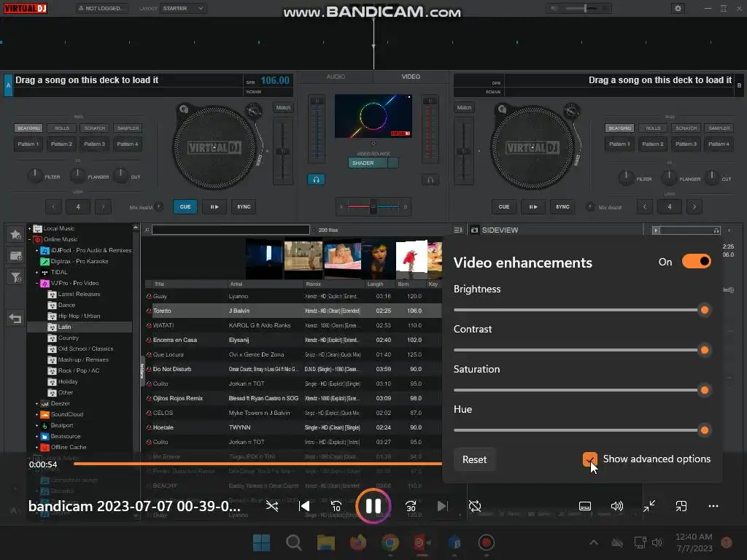747x560 pixels.
Task: Open File Explorer from taskbar
Action: pyautogui.click(x=326, y=542)
